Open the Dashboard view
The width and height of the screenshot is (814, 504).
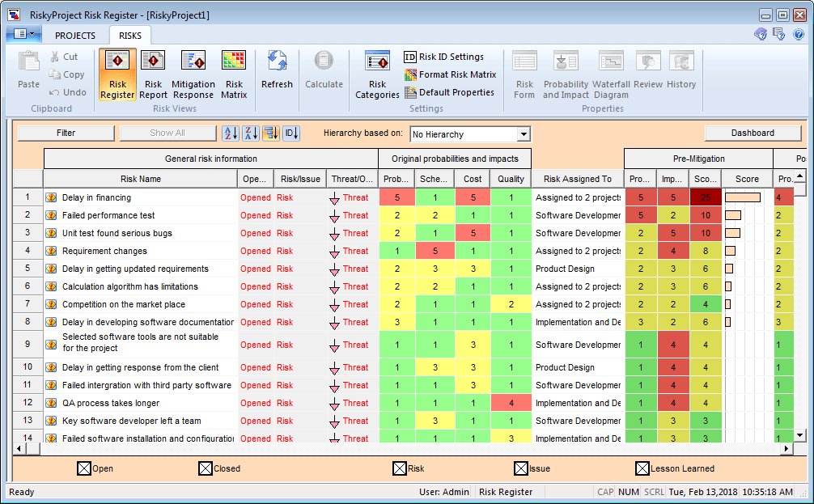click(753, 133)
